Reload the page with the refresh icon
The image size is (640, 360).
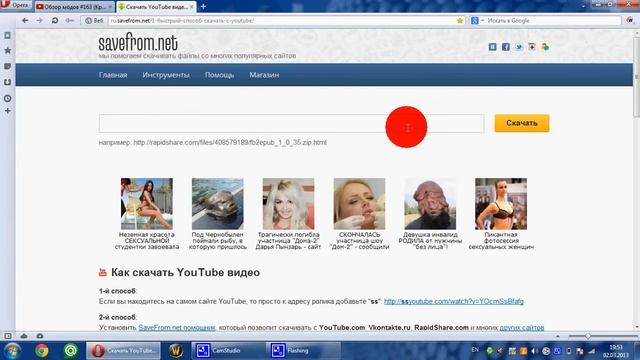pyautogui.click(x=55, y=20)
